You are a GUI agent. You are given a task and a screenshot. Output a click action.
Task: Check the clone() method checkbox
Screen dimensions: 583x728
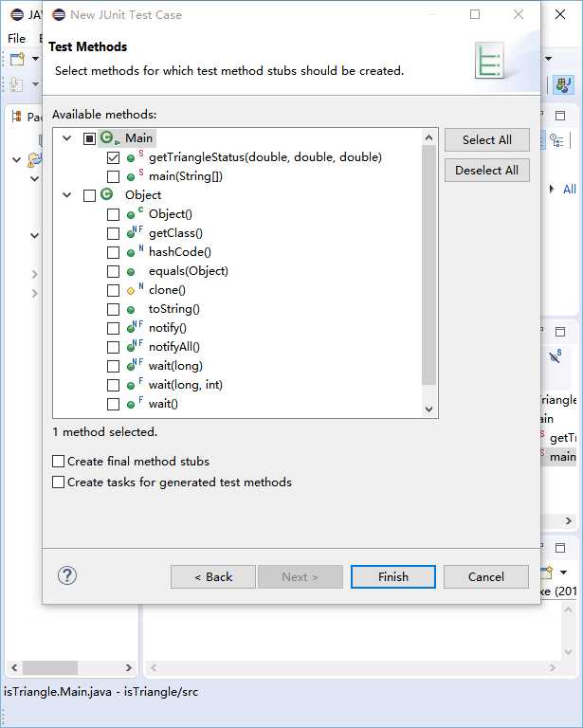pos(113,290)
